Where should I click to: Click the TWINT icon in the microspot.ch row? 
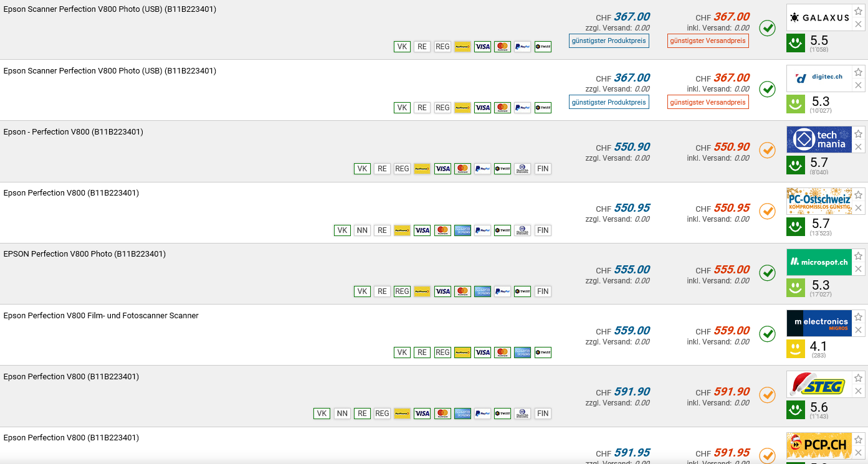(522, 291)
